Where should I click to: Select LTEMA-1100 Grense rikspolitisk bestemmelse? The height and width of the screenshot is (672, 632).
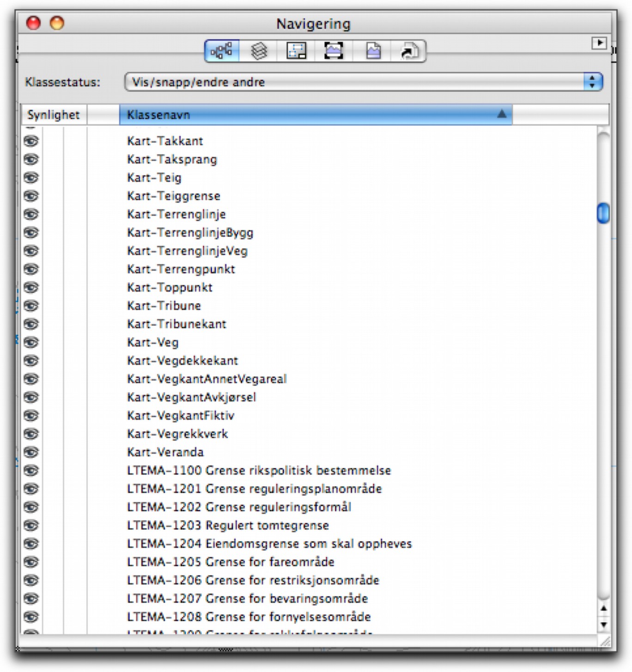tap(259, 471)
